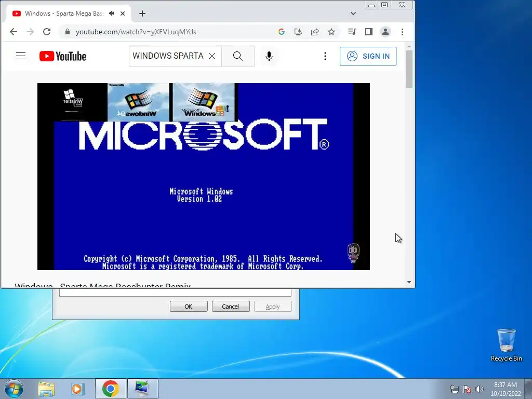Click the monitor icon taskbar program
The height and width of the screenshot is (399, 532).
pos(142,389)
